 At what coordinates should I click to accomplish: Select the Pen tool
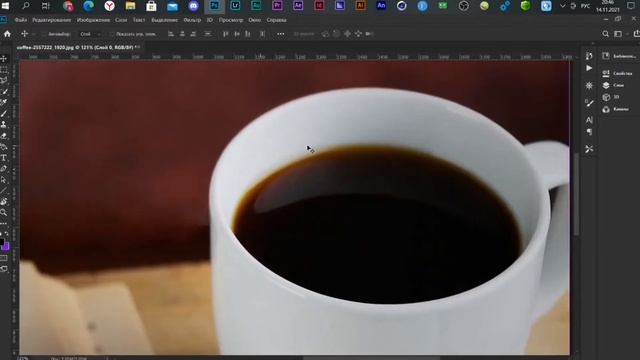(x=4, y=169)
